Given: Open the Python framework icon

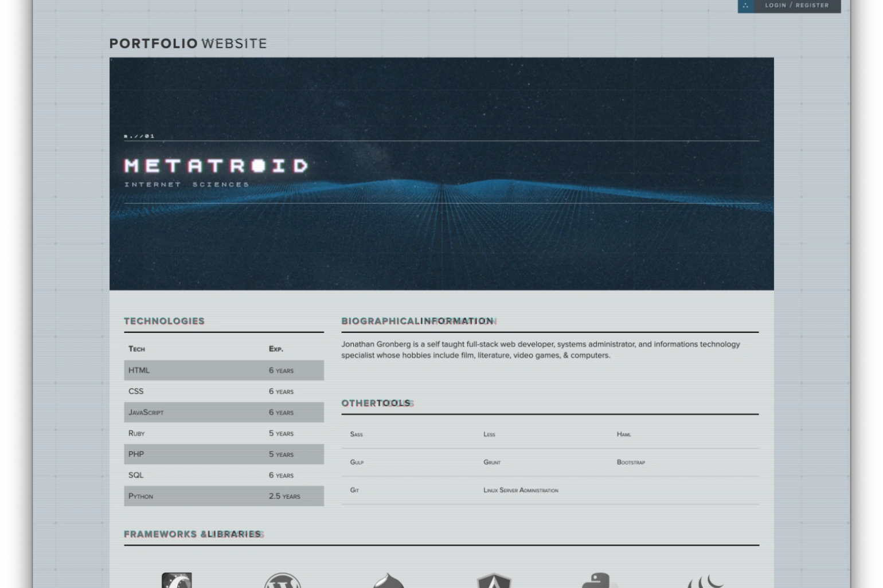Looking at the screenshot, I should [599, 581].
